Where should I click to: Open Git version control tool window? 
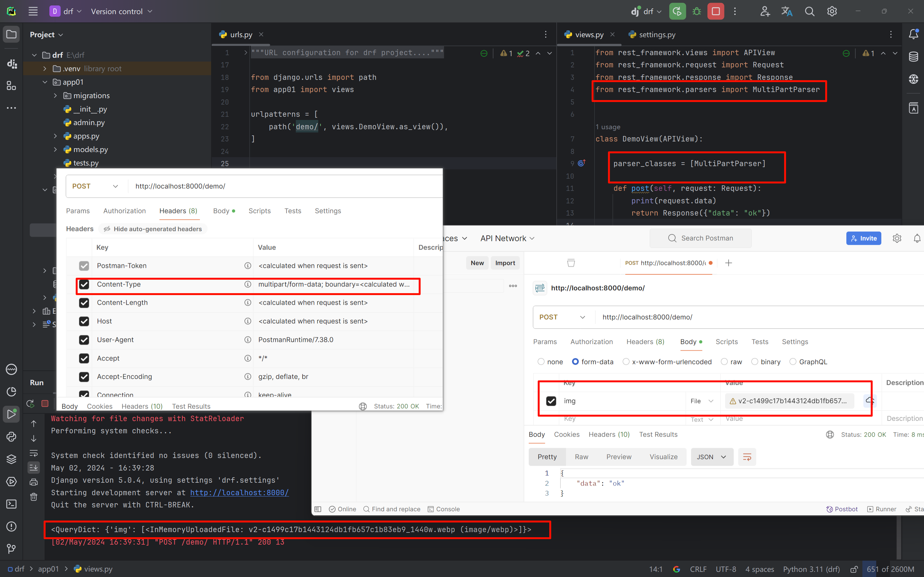pyautogui.click(x=11, y=549)
